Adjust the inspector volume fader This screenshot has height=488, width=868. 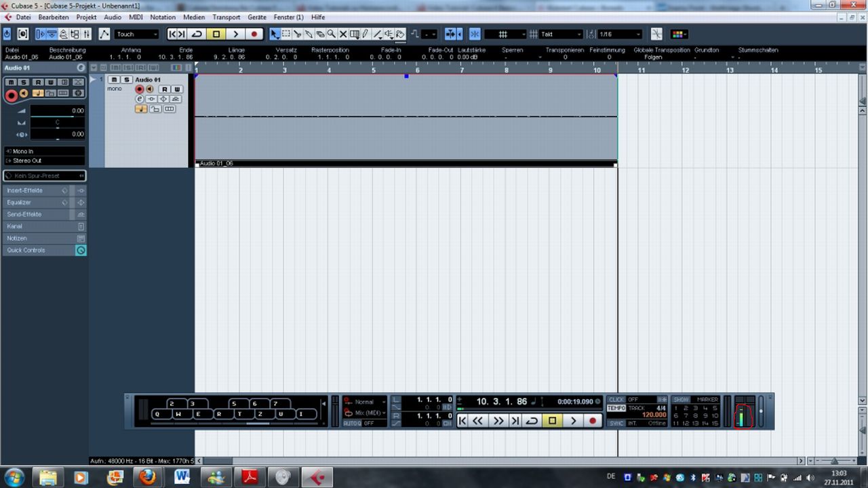tap(58, 111)
